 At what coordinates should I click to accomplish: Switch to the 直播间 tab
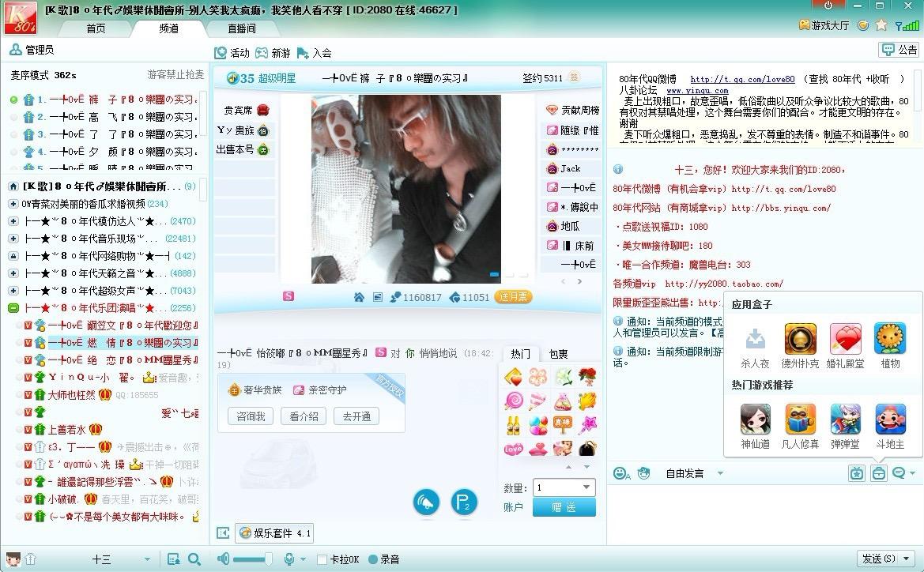241,28
